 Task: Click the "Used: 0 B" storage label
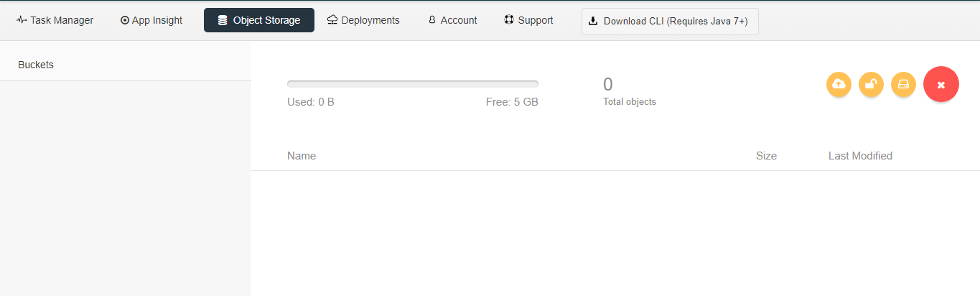click(311, 102)
